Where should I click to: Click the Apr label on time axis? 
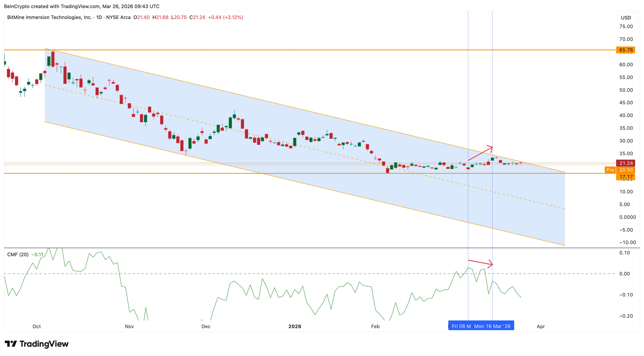click(x=540, y=326)
